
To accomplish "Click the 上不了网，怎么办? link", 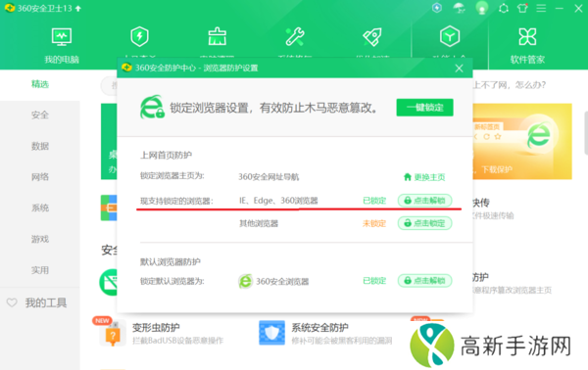I will click(x=510, y=85).
